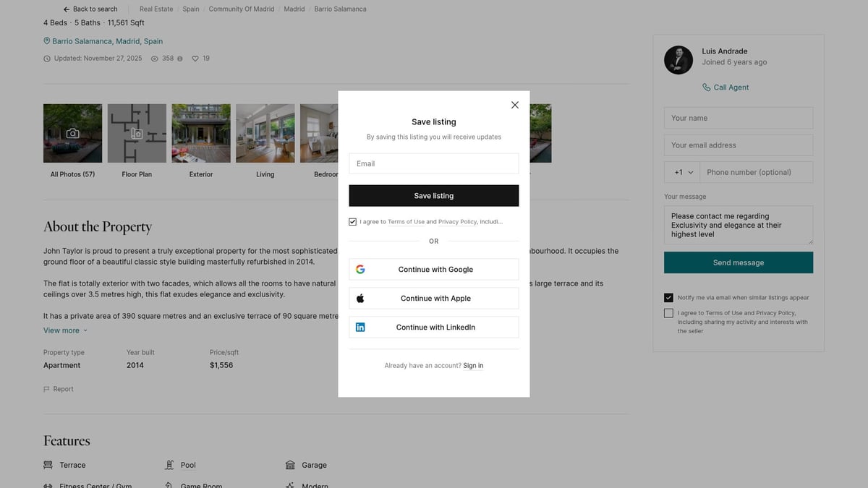The image size is (868, 488).
Task: Disable notify me via email checkbox
Action: [668, 298]
